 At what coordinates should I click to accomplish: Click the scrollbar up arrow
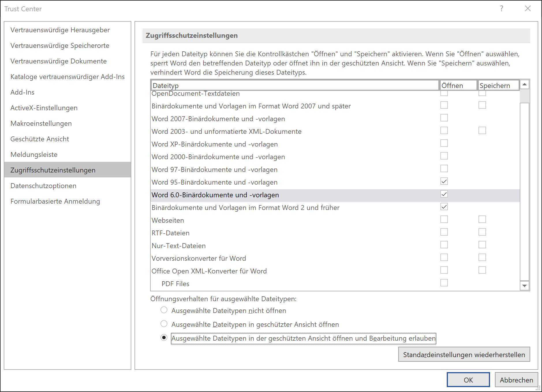[524, 84]
